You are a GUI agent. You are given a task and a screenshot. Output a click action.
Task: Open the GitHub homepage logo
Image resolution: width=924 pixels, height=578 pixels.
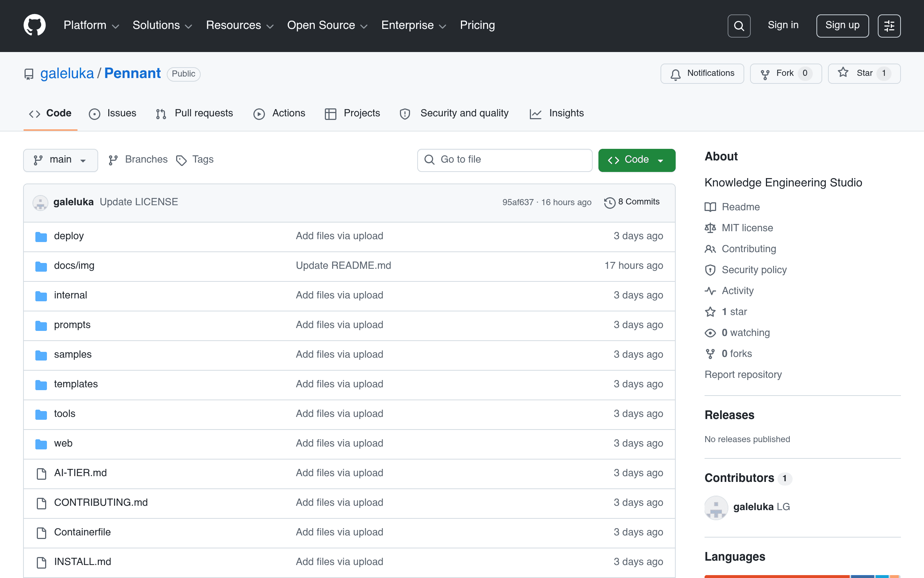click(x=34, y=25)
